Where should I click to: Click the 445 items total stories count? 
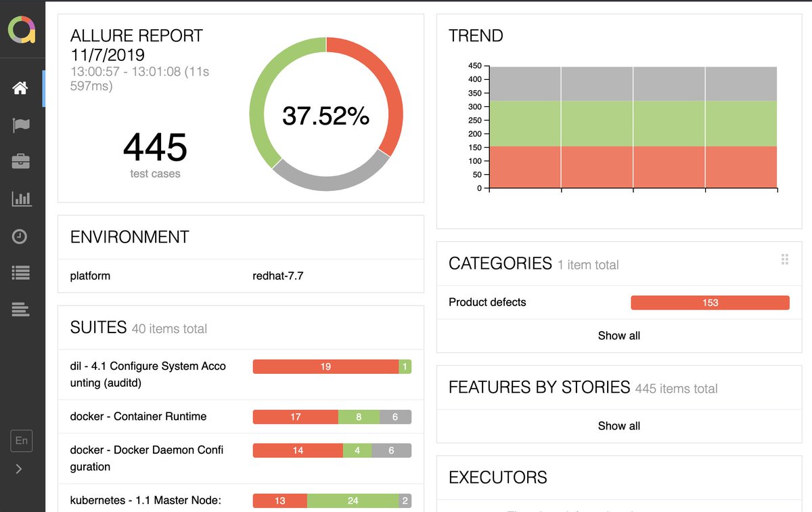pos(676,389)
